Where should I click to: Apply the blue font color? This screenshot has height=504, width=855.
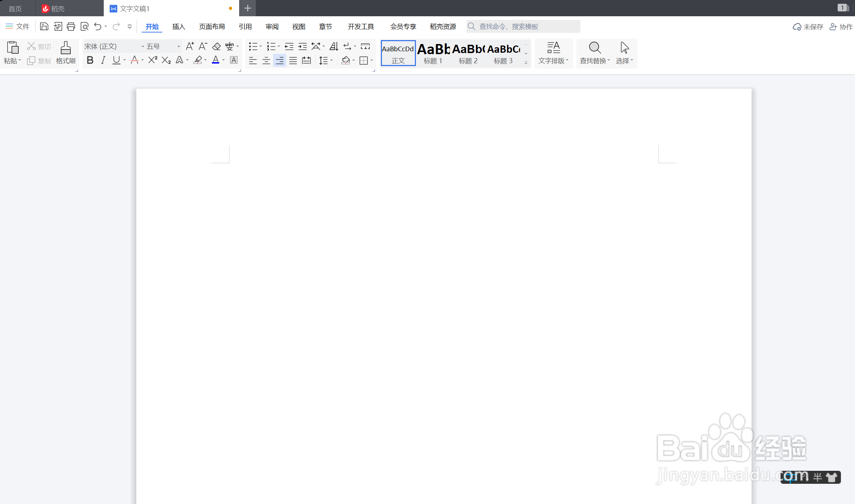pyautogui.click(x=216, y=60)
